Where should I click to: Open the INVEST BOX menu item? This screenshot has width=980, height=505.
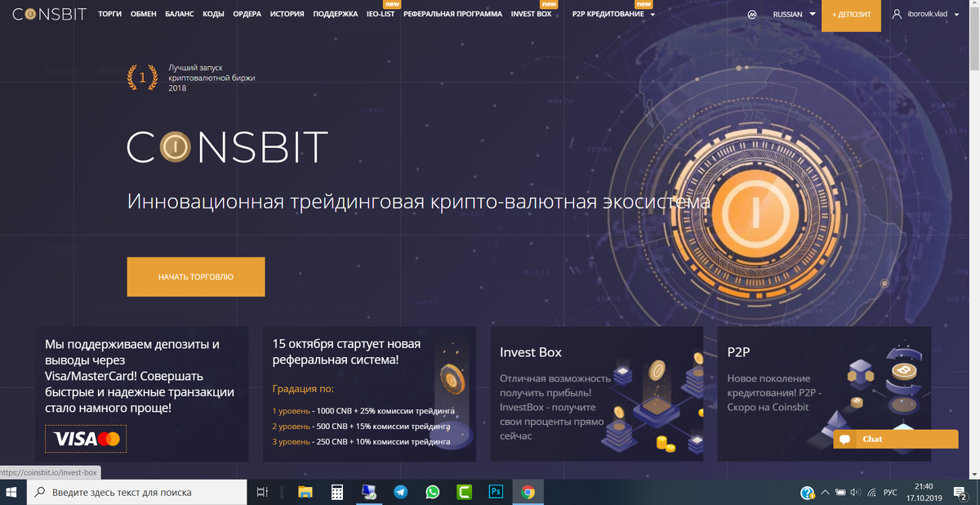tap(531, 15)
